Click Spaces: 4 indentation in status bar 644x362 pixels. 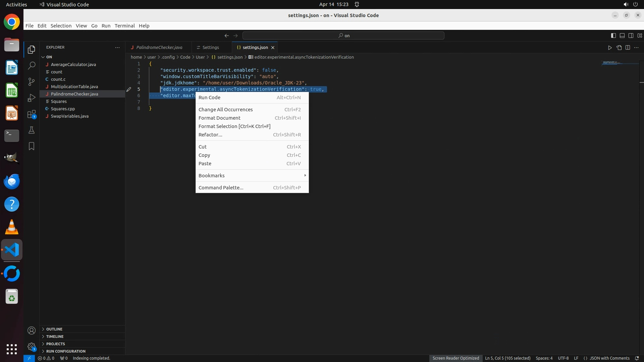point(544,358)
